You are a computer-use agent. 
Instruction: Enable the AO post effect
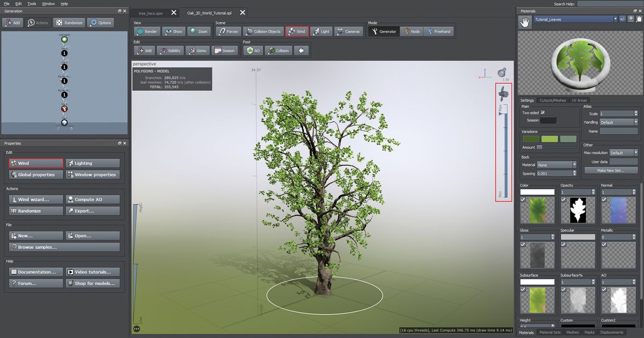tap(252, 50)
